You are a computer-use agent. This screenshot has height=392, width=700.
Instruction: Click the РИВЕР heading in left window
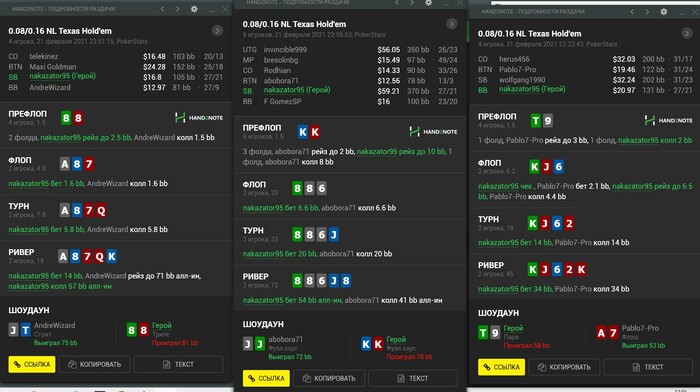[x=21, y=252]
